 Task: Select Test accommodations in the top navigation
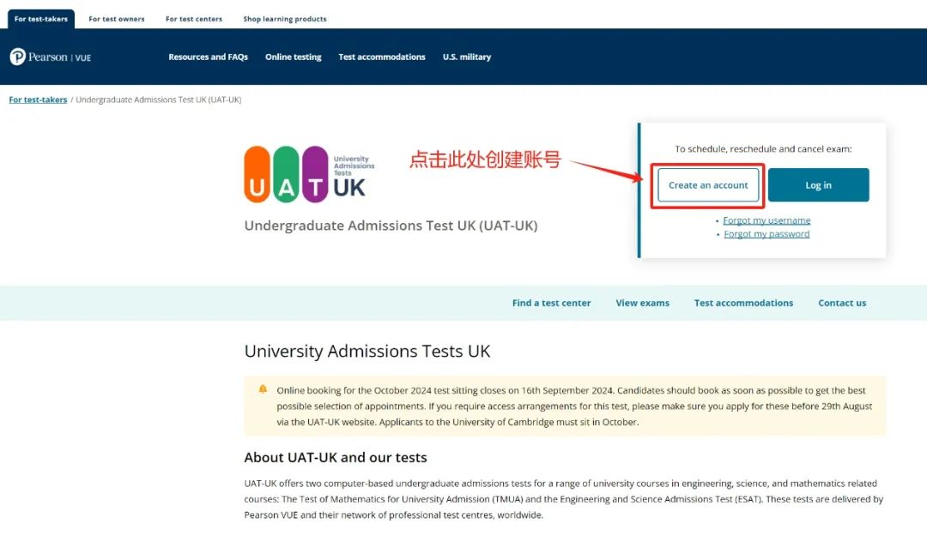382,57
